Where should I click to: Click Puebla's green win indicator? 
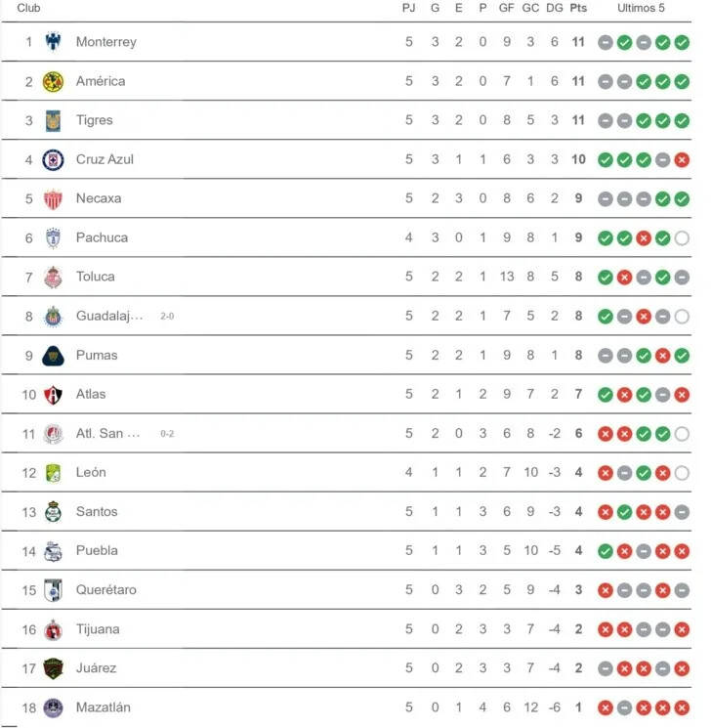pyautogui.click(x=606, y=551)
